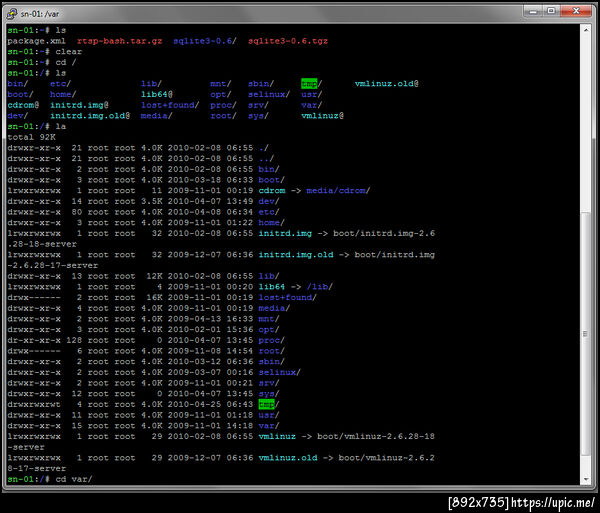Click the red "sqlite3-0.6.tgz" filename
Viewport: 600px width, 513px height.
tap(288, 41)
